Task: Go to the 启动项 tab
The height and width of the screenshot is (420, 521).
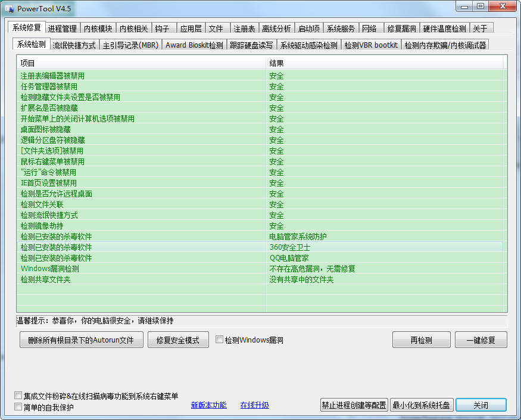Action: point(308,29)
